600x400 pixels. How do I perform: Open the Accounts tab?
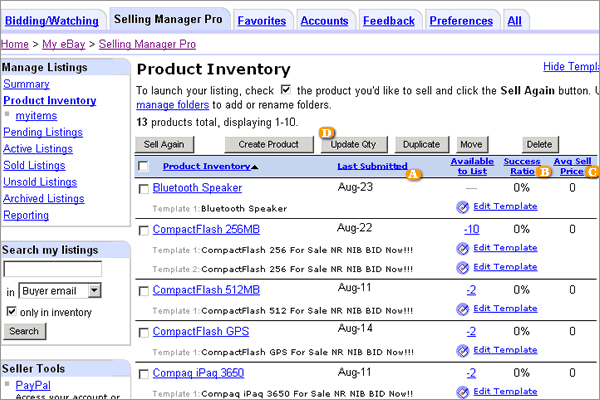[324, 21]
